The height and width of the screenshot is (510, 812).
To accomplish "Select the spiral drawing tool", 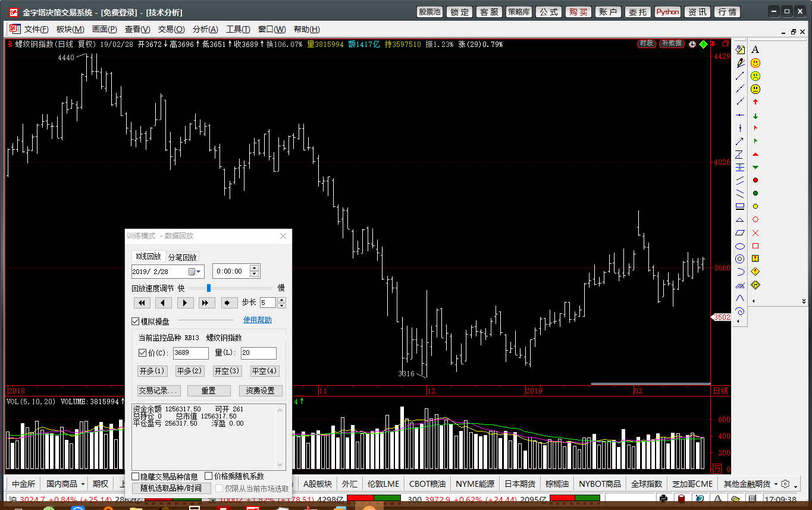I will pyautogui.click(x=740, y=311).
